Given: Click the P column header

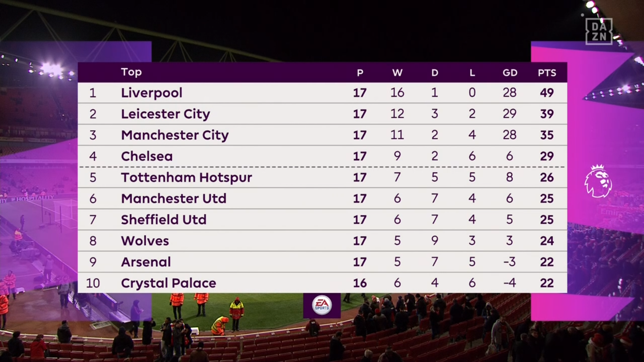Looking at the screenshot, I should [360, 73].
